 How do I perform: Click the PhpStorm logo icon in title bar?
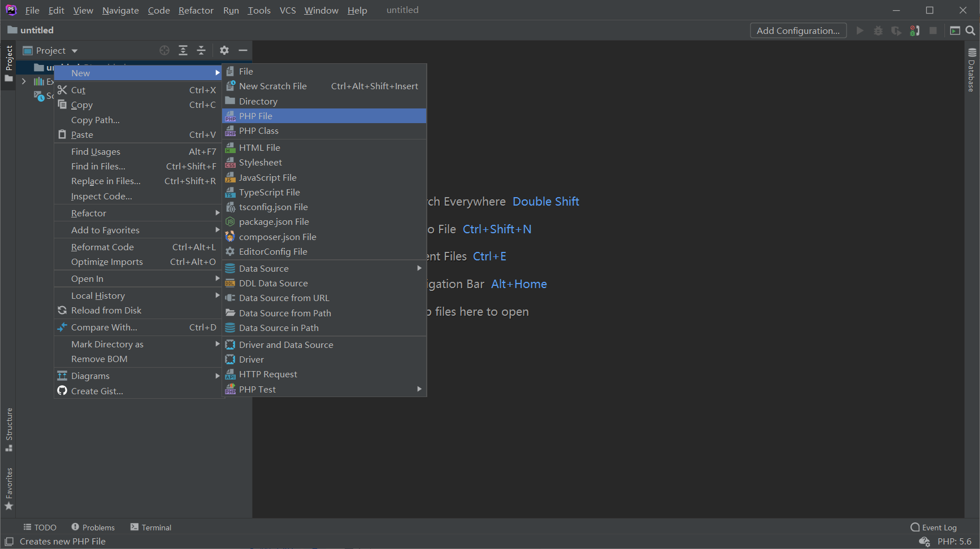click(11, 10)
